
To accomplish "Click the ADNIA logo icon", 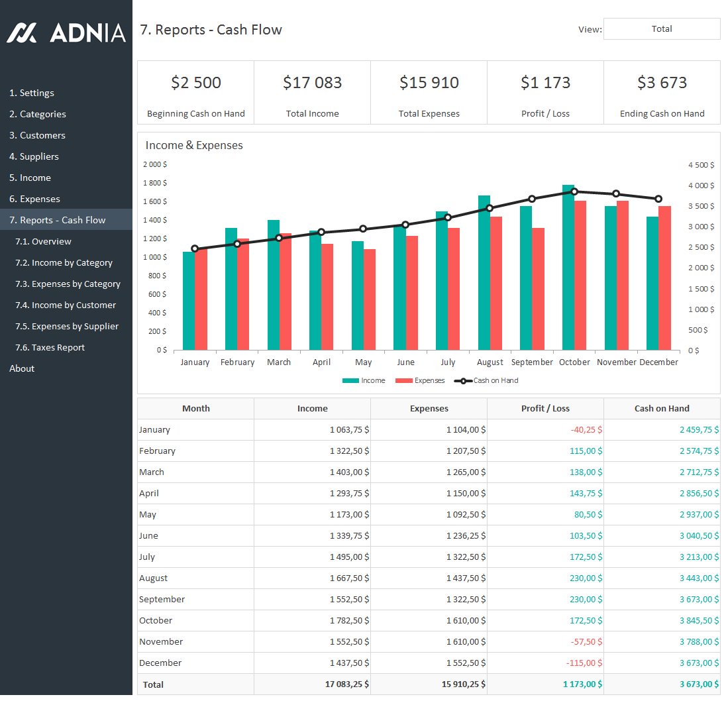I will click(x=20, y=32).
